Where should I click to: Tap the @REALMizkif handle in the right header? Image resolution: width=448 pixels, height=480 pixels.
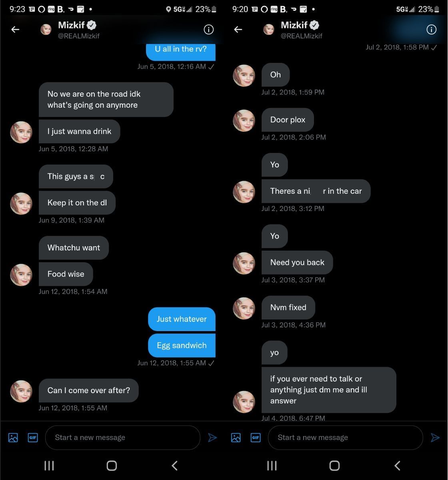[x=302, y=36]
